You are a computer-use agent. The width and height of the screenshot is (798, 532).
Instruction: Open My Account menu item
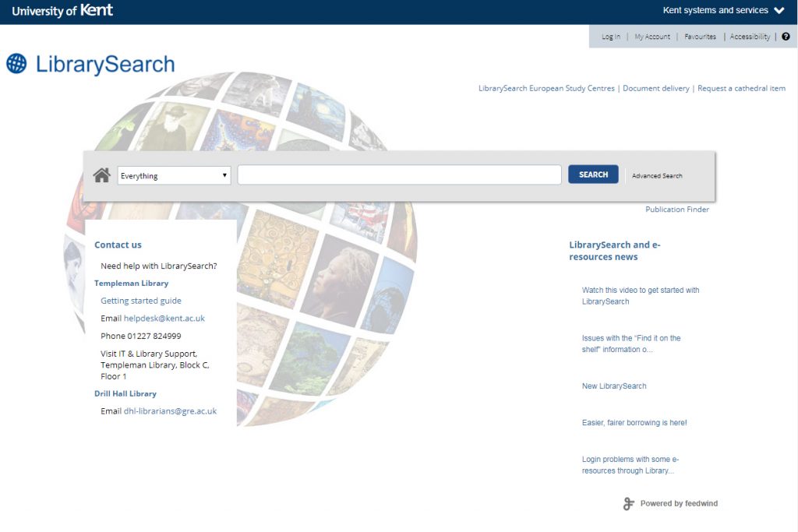tap(652, 37)
